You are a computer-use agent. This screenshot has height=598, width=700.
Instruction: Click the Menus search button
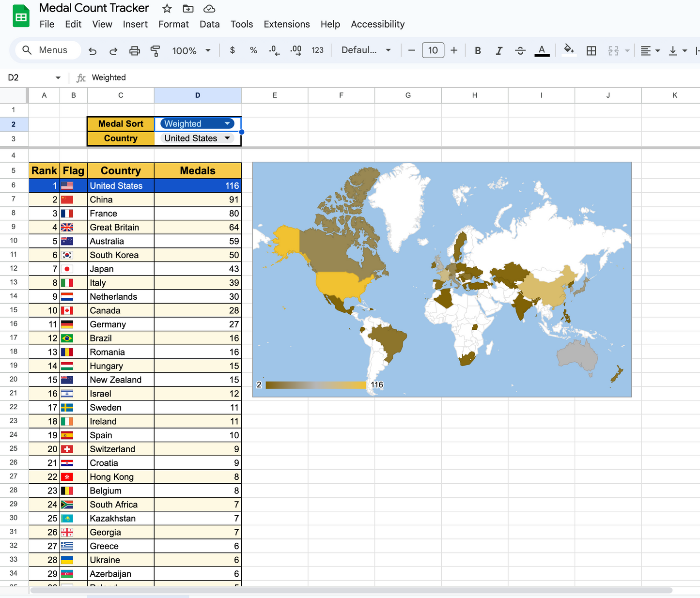47,50
